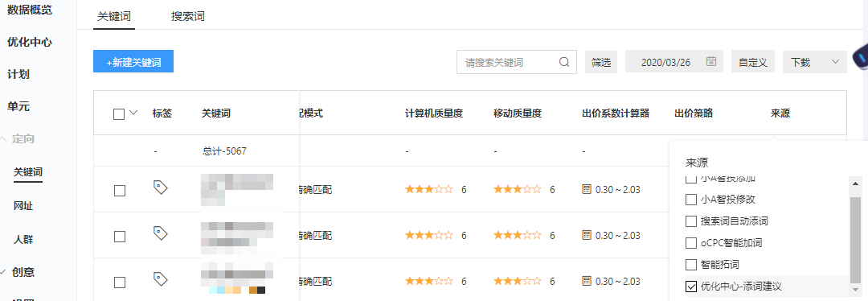Switch to the 搜索词 tab
Screen dimensions: 868x301
click(188, 16)
